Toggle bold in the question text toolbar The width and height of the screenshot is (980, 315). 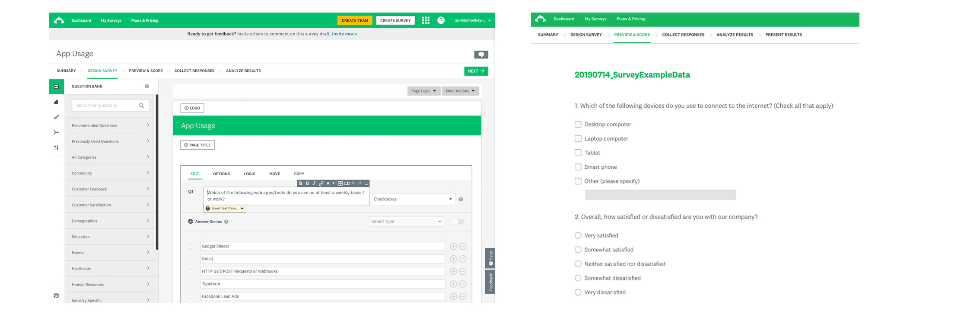pos(301,183)
